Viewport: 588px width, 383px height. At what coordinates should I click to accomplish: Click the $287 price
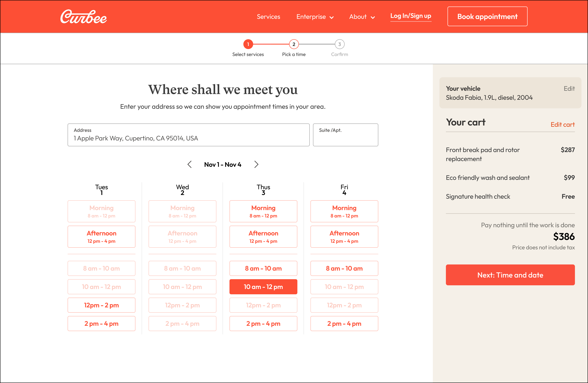(568, 150)
